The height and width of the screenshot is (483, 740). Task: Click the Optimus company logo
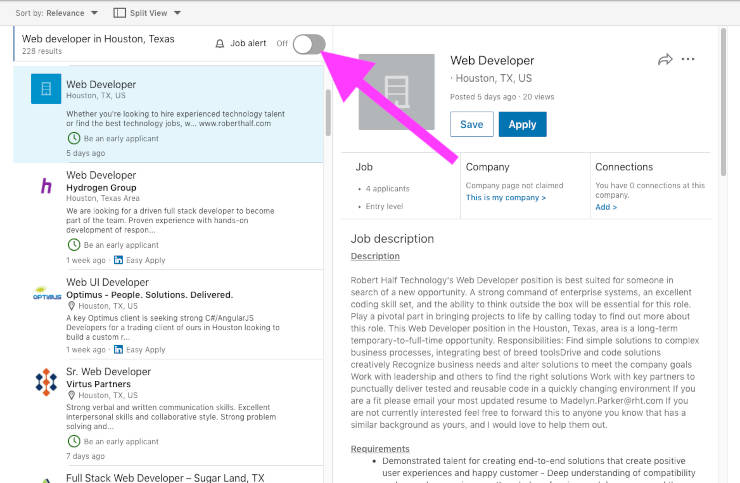click(x=47, y=294)
